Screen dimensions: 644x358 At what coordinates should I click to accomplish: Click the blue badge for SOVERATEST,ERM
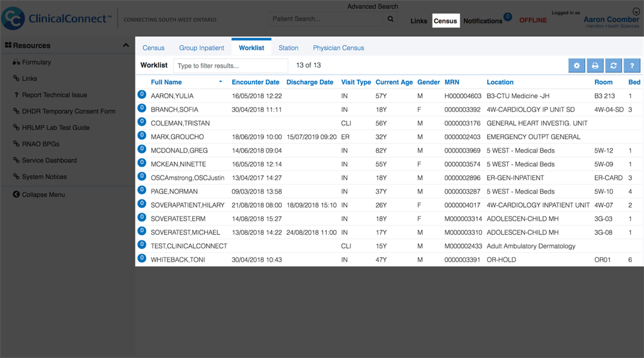coord(141,217)
